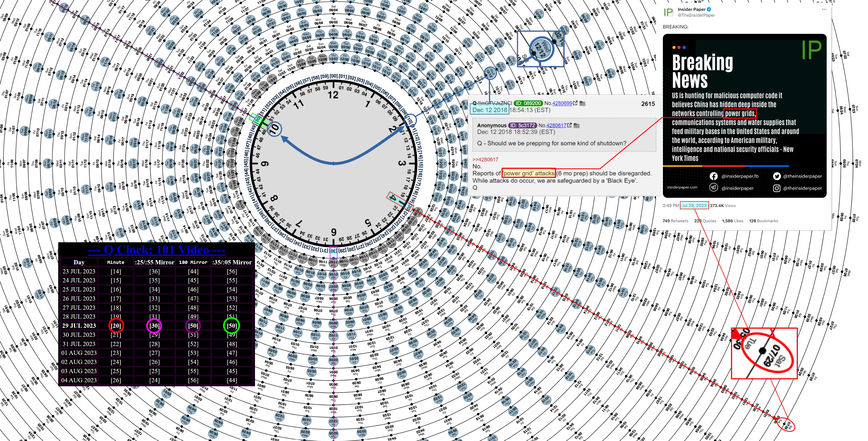Screen dimensions: 868x441
Task: Select the :35/:05 Mirror column header
Action: pos(232,262)
